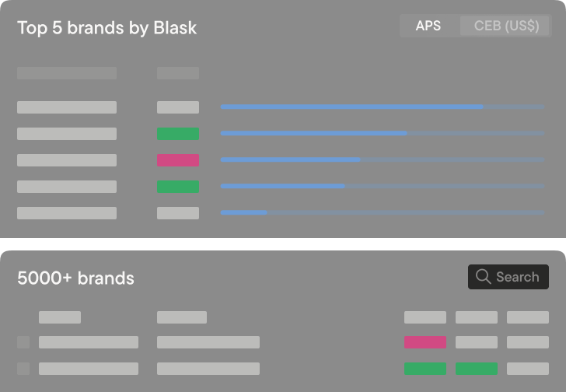Click the gray badge of the fifth-ranked brand

click(x=178, y=213)
